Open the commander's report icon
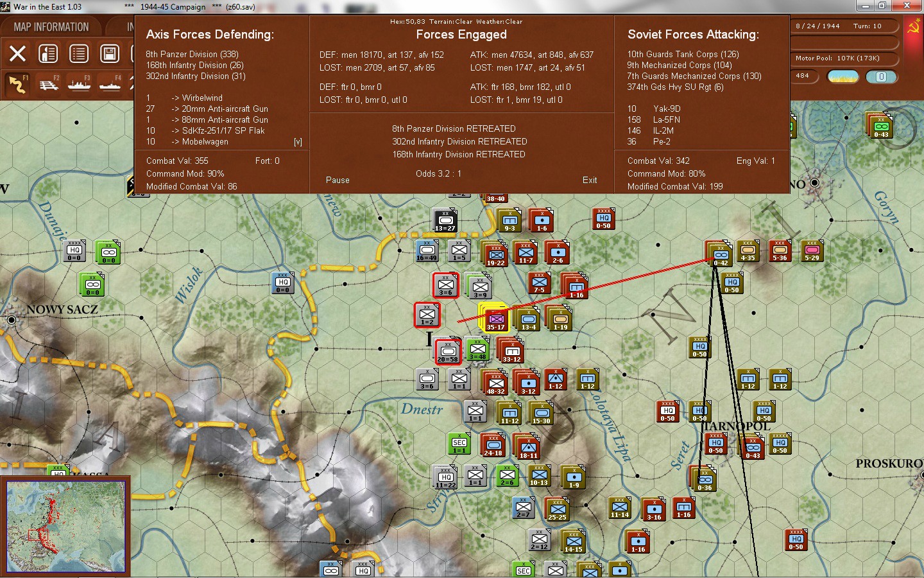This screenshot has width=924, height=578. (48, 54)
